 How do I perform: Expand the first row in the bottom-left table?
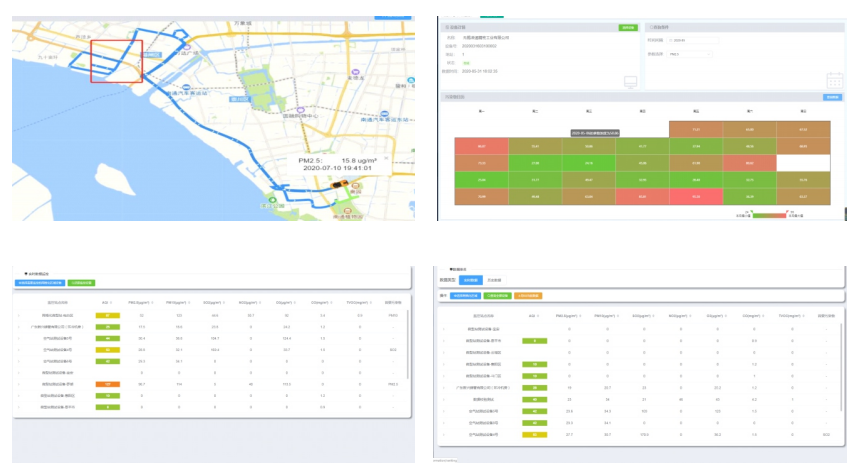17,315
